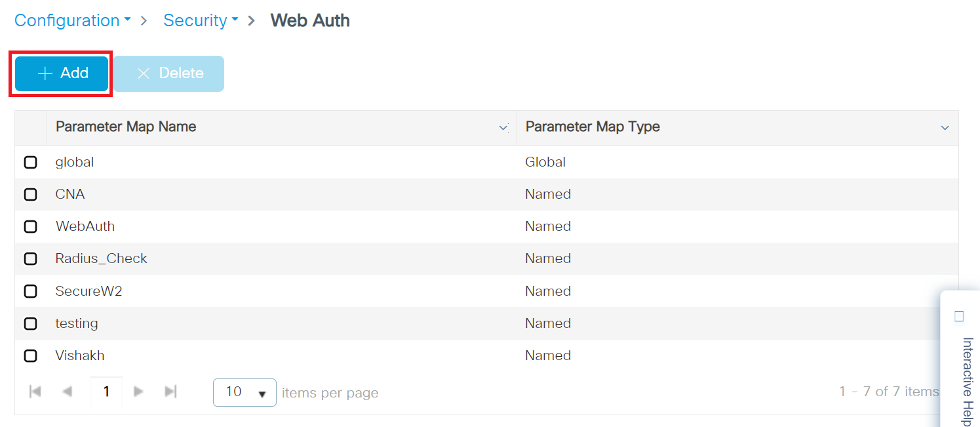
Task: Open the Configuration breadcrumb menu
Action: 71,20
